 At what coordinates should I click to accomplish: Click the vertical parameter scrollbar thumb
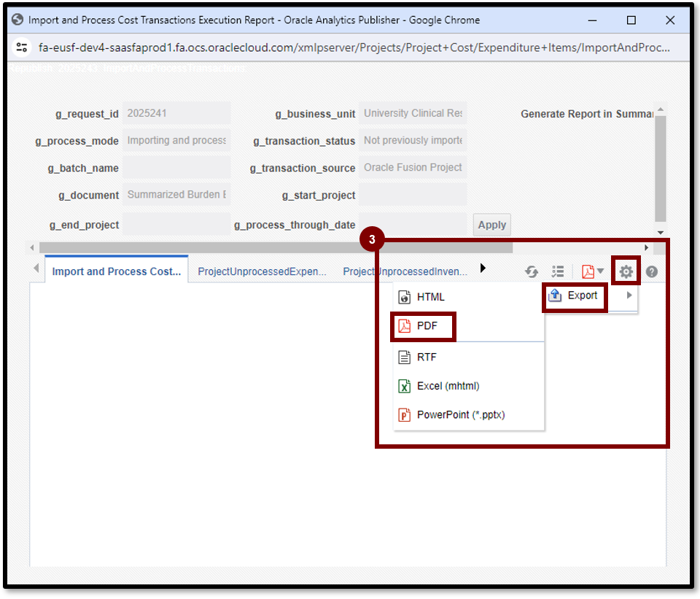click(661, 169)
